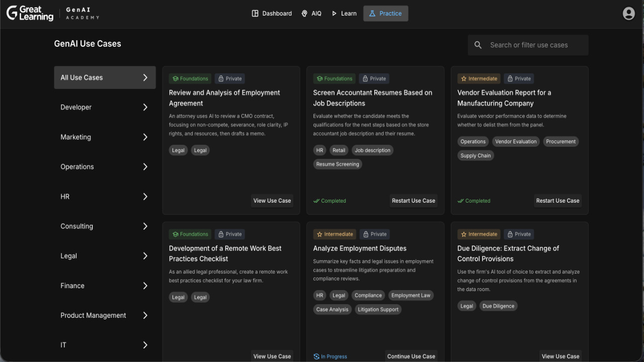The image size is (644, 362).
Task: Expand the Developer category
Action: point(104,107)
